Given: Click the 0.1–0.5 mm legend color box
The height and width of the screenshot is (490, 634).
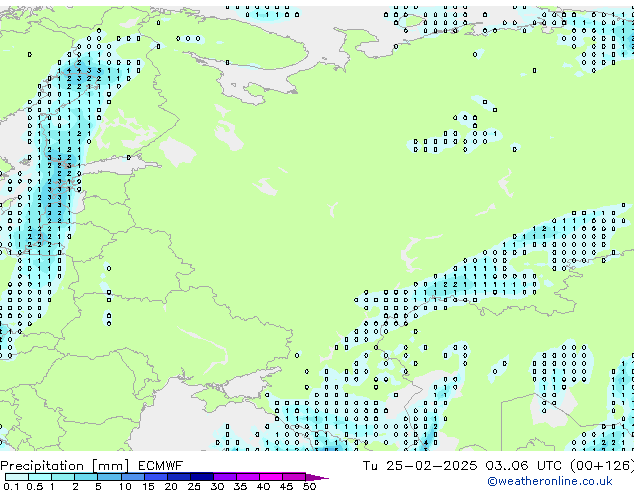Looking at the screenshot, I should point(17,477).
